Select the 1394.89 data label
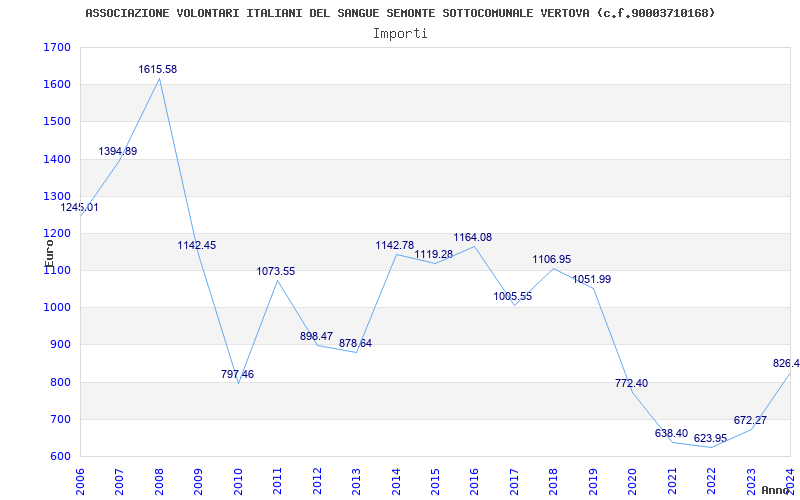The image size is (800, 500). [118, 151]
